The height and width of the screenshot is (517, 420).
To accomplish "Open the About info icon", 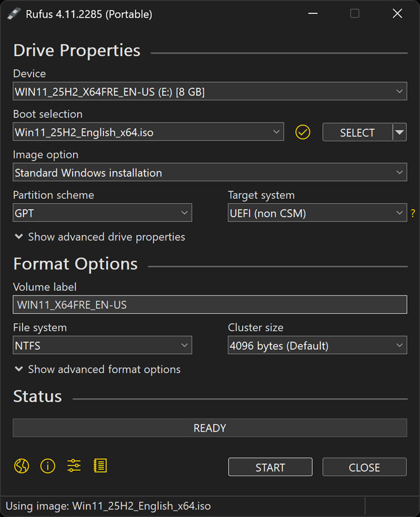I will coord(48,466).
